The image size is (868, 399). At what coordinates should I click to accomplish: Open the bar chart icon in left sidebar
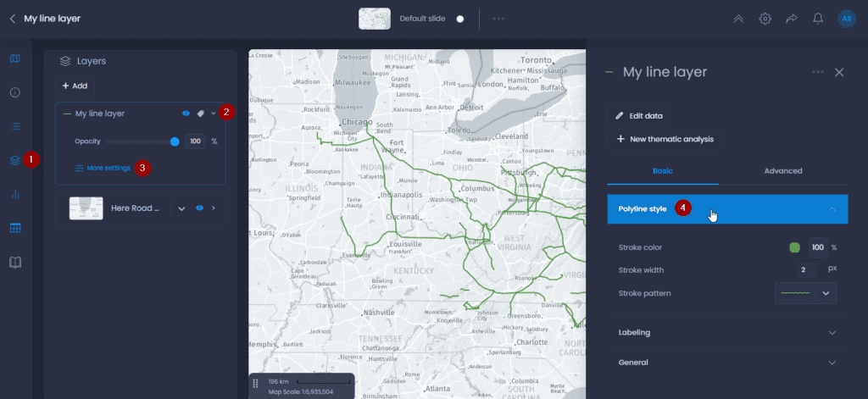15,194
